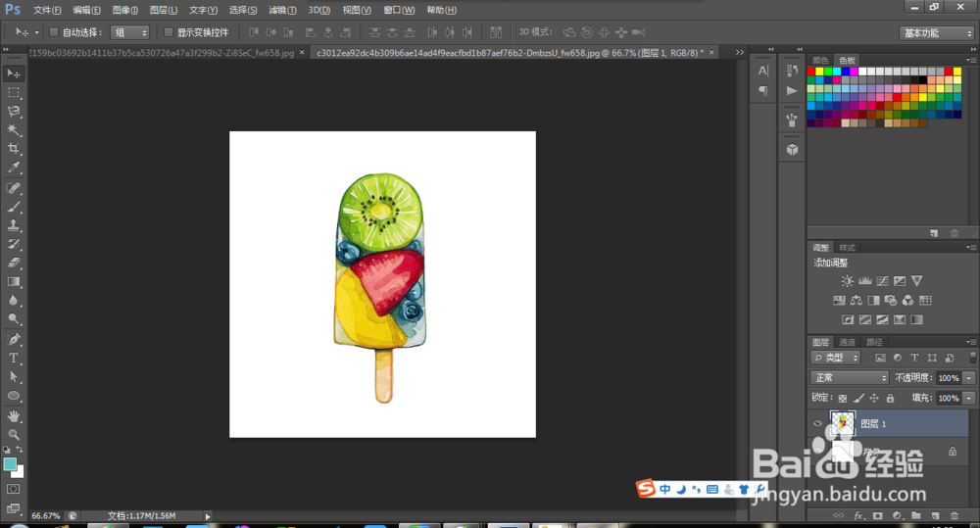980x528 pixels.
Task: Open the 组 auto-select dropdown
Action: (x=129, y=32)
